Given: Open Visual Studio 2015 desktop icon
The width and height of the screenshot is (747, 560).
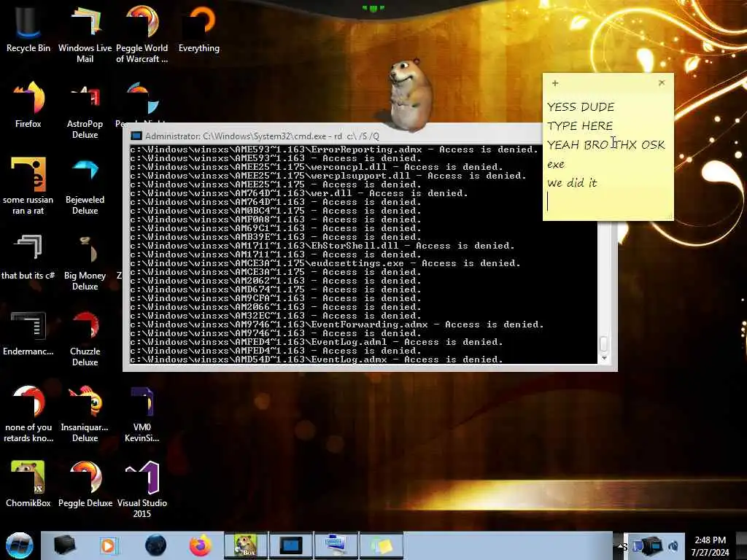Looking at the screenshot, I should [x=142, y=489].
